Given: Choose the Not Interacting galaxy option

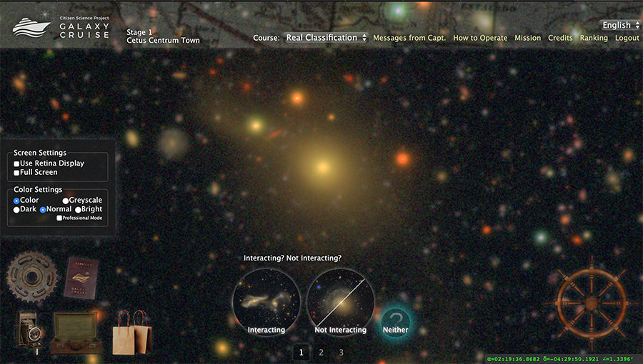Looking at the screenshot, I should (x=340, y=301).
